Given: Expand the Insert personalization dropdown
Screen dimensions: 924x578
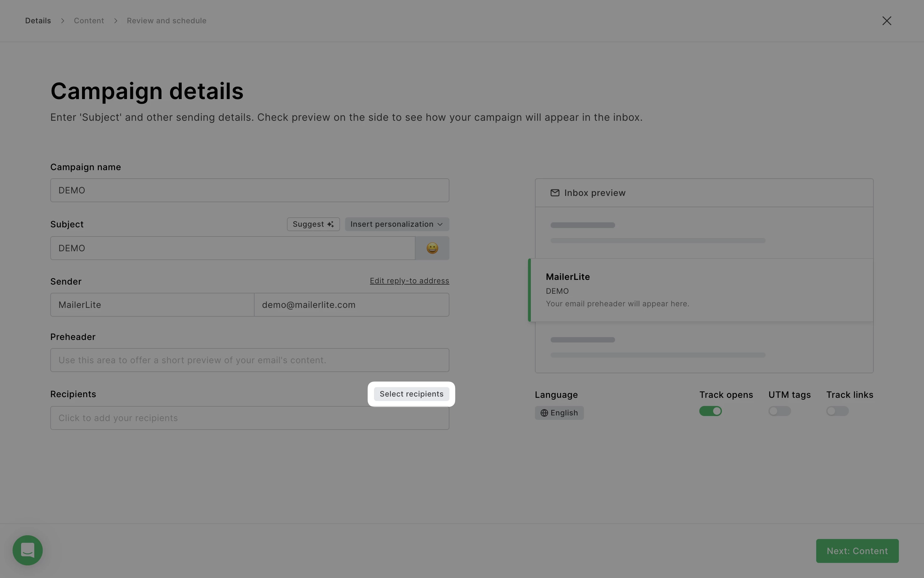Looking at the screenshot, I should click(x=397, y=225).
